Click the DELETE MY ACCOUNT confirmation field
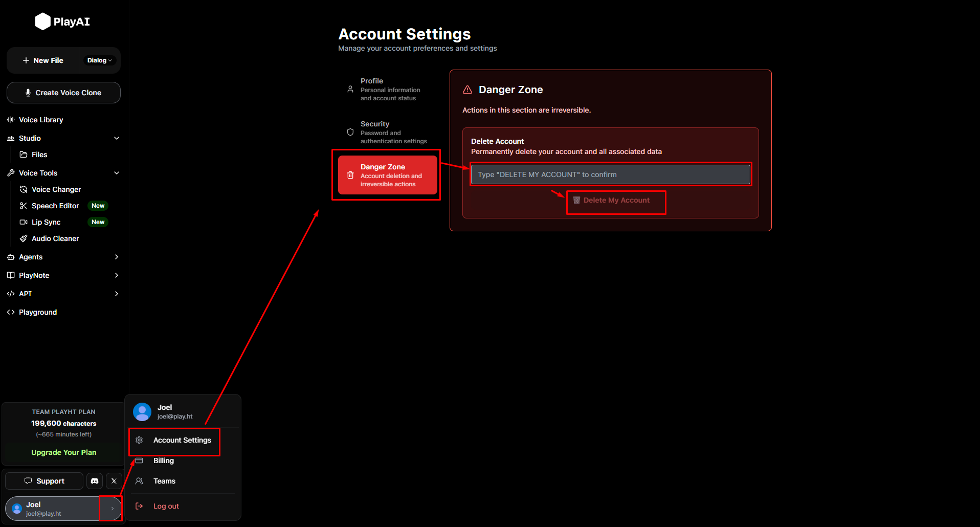 (x=610, y=174)
